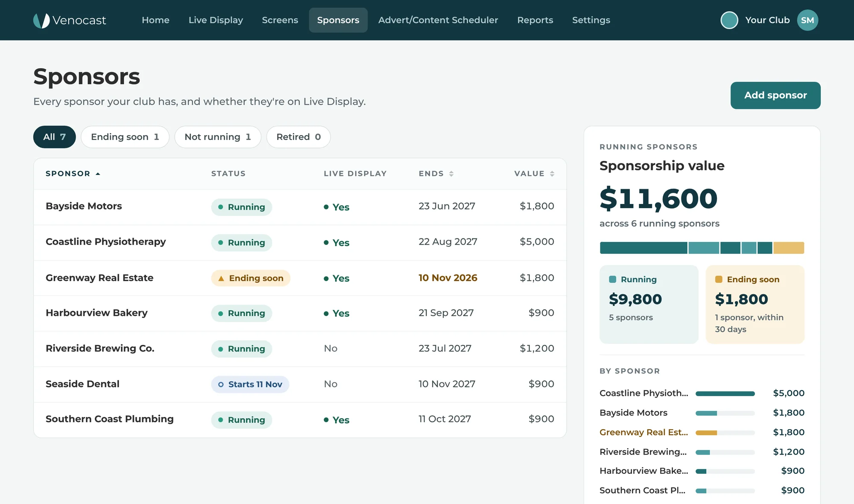Open the Reports nav item

tap(535, 20)
